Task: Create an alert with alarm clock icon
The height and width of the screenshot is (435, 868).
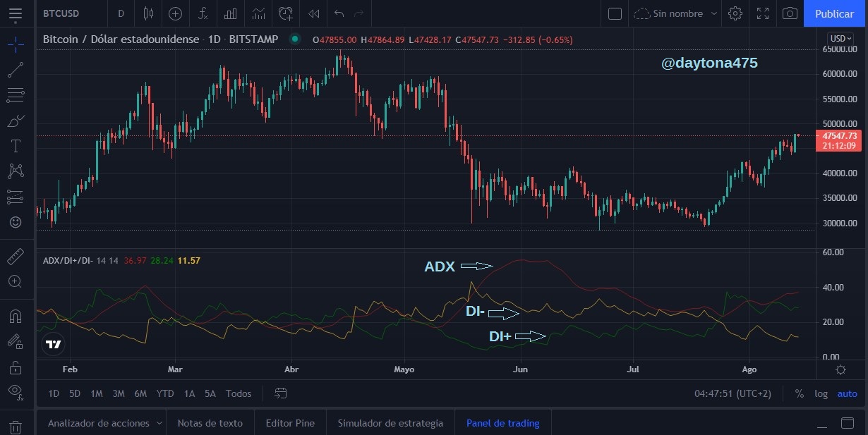Action: (286, 13)
